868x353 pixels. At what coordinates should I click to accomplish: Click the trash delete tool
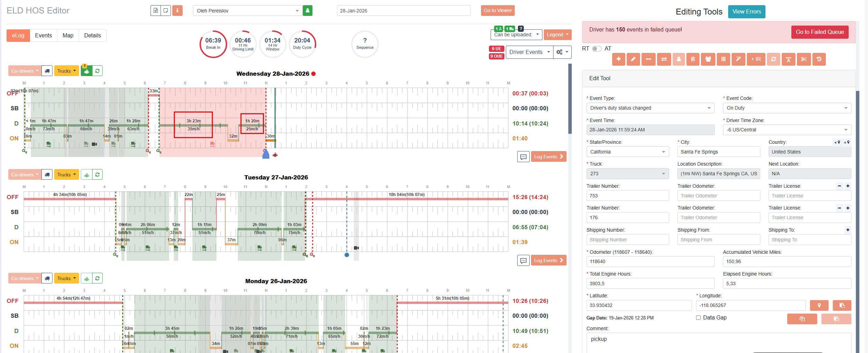pyautogui.click(x=693, y=59)
